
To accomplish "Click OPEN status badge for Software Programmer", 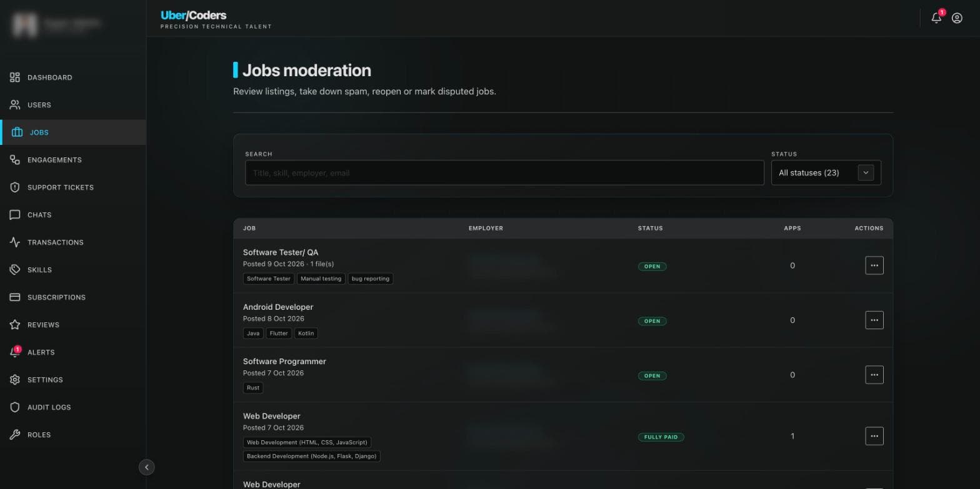I will click(x=652, y=376).
